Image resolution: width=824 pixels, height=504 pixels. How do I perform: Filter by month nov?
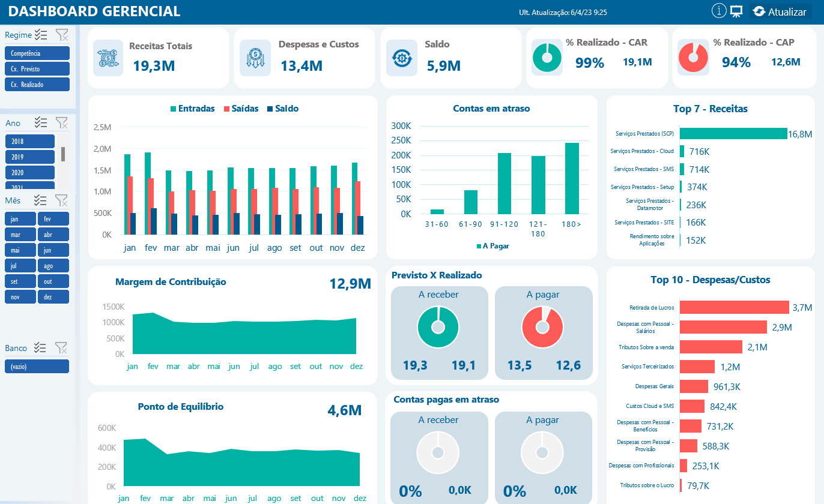click(20, 297)
